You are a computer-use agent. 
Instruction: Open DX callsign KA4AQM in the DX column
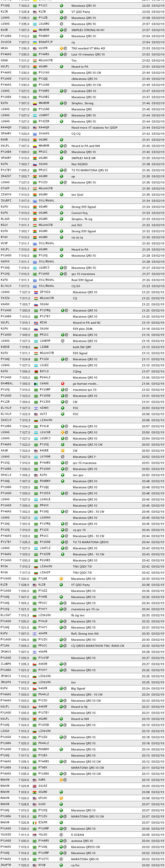44,128
